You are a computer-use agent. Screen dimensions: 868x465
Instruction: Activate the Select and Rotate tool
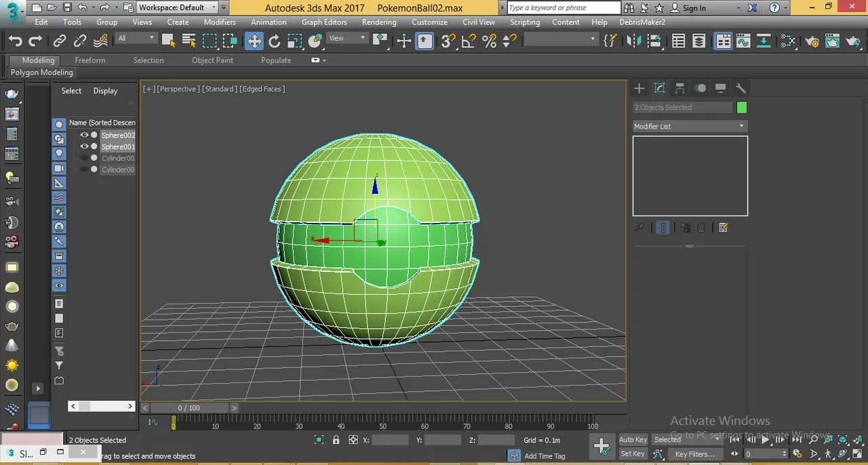(x=275, y=41)
